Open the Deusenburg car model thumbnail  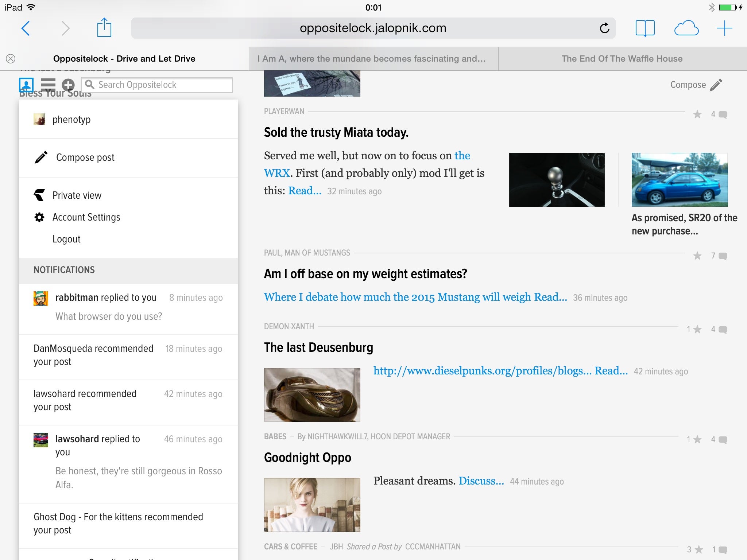pos(312,395)
